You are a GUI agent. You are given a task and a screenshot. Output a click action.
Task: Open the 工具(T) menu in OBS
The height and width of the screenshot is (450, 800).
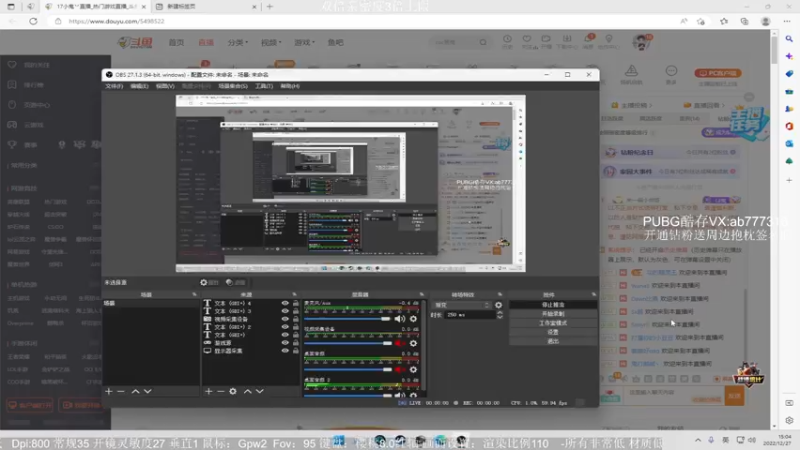pos(264,86)
